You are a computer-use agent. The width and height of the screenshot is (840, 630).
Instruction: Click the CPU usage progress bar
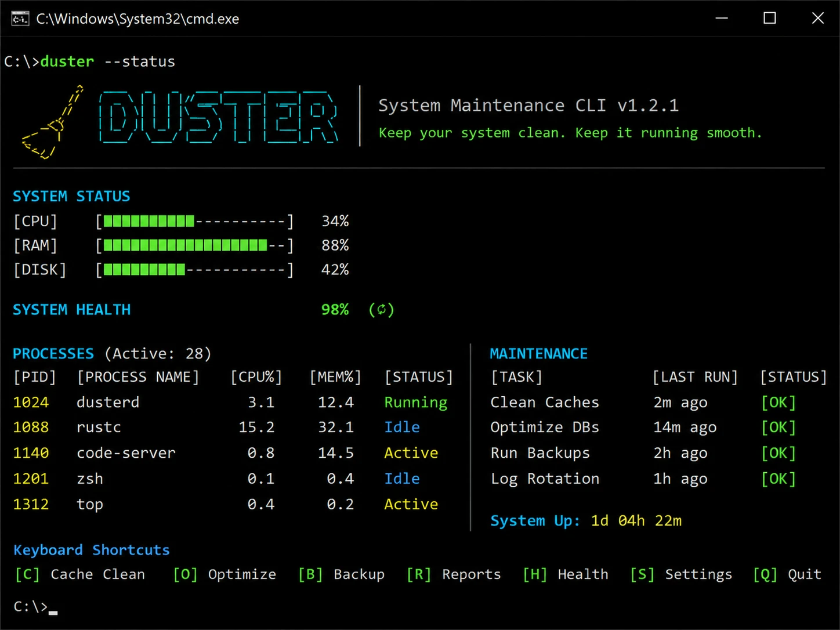195,221
